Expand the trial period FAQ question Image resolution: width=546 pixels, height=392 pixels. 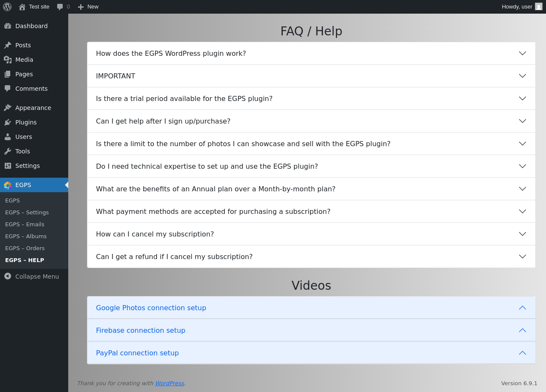pyautogui.click(x=311, y=98)
